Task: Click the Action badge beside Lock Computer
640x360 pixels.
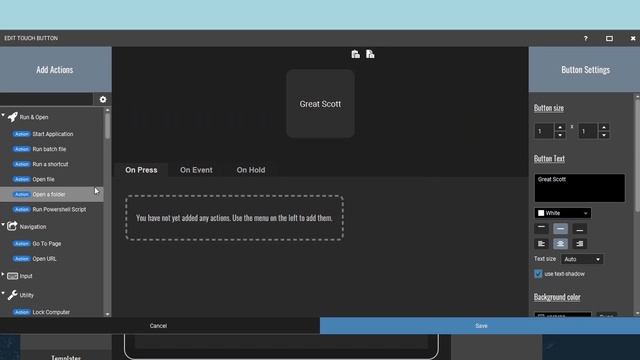Action: (x=21, y=312)
